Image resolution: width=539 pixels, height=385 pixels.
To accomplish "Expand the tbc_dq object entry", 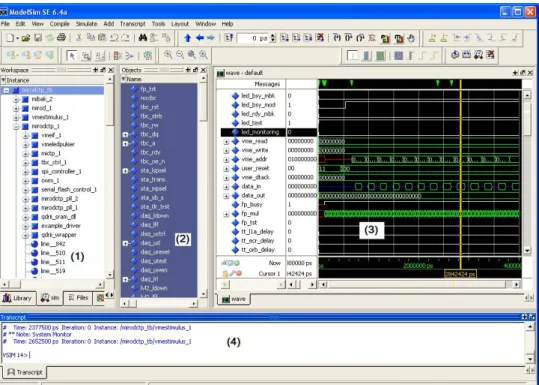I will pyautogui.click(x=125, y=134).
